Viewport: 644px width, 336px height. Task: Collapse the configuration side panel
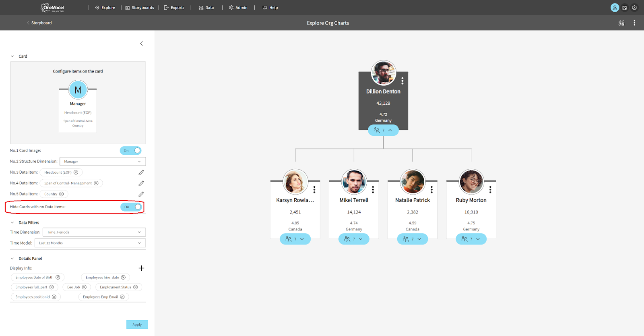point(141,44)
